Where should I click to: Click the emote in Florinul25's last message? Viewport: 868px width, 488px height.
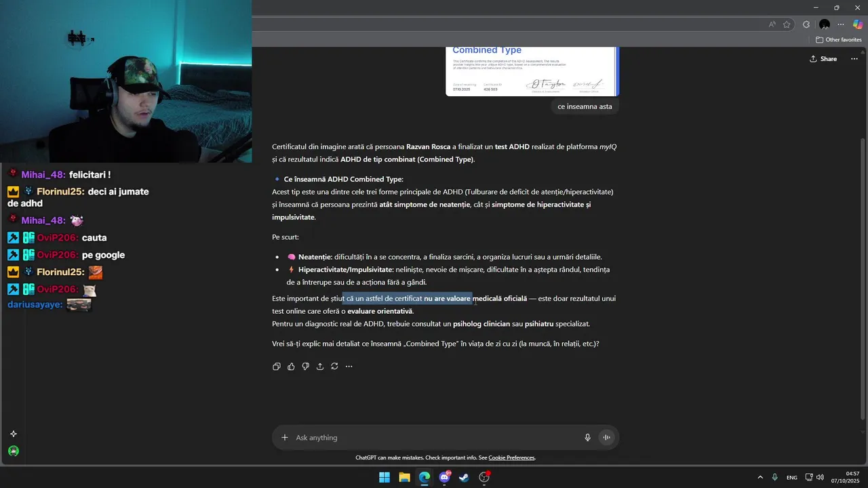(x=96, y=272)
